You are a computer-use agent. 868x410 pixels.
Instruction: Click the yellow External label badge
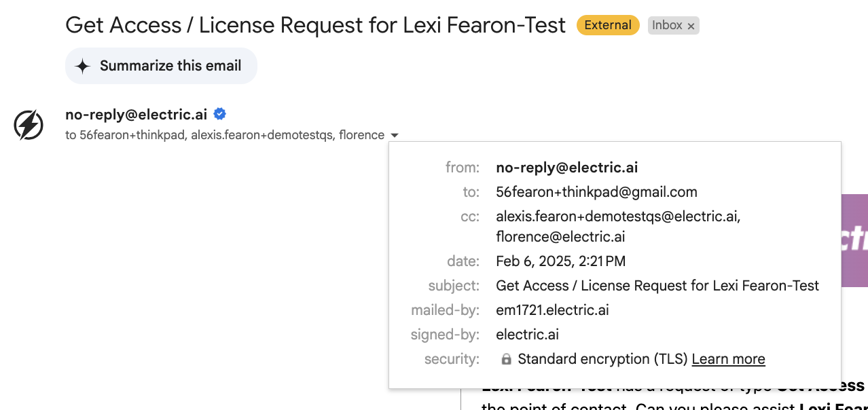[607, 25]
